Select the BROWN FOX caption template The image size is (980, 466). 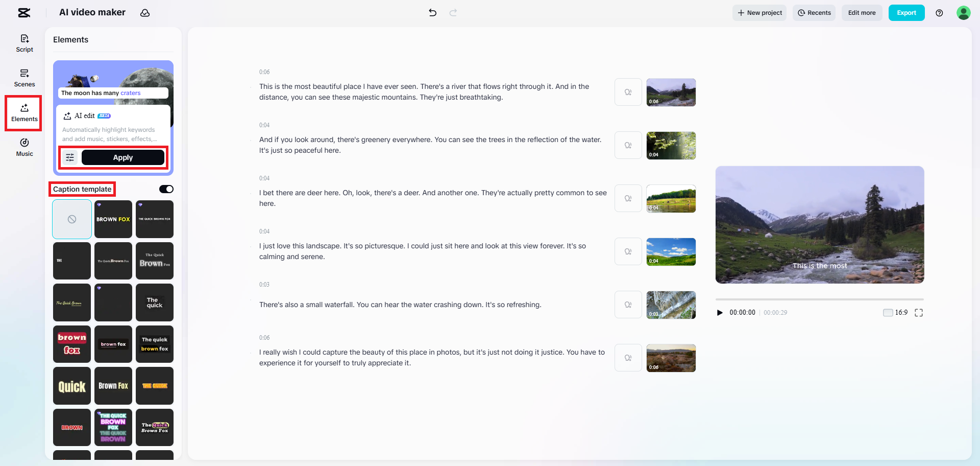click(x=113, y=219)
